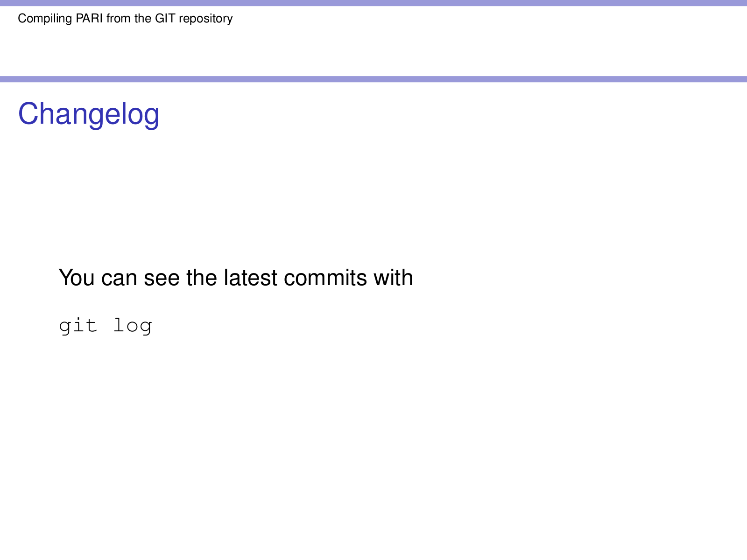Click the word "GIT" in the header
The width and height of the screenshot is (747, 560).
pos(165,19)
